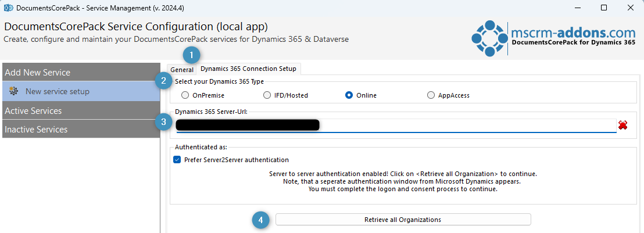Select the Online Dynamics 365 type
Image resolution: width=644 pixels, height=233 pixels.
point(349,95)
